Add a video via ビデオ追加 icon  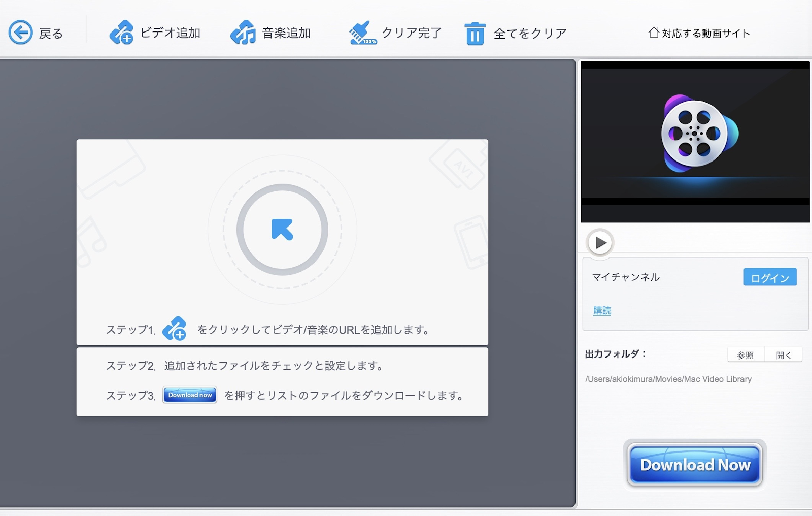point(121,33)
